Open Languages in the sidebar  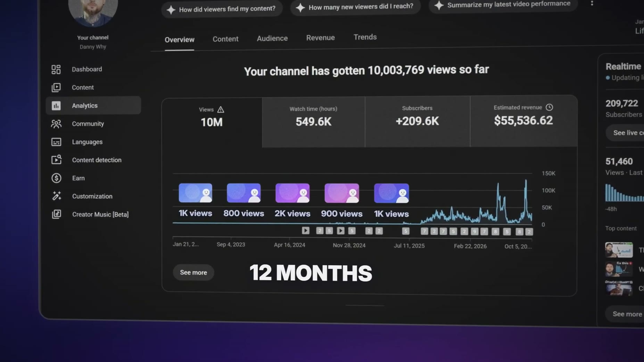[x=87, y=142]
